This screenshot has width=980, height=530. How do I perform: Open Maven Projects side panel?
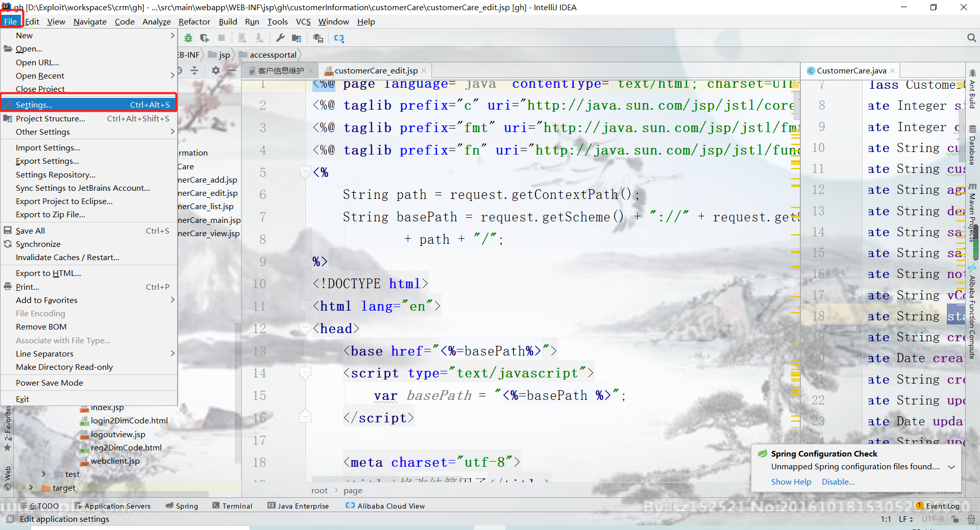tap(972, 213)
